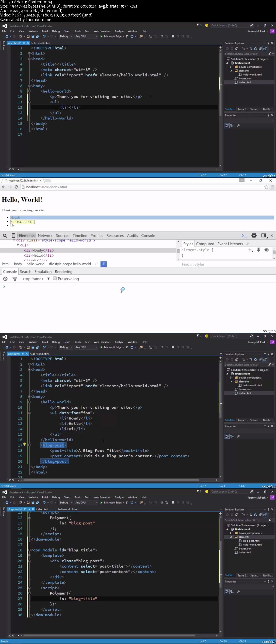Add a new style rule with plus icon
The image size is (276, 644).
[250, 250]
